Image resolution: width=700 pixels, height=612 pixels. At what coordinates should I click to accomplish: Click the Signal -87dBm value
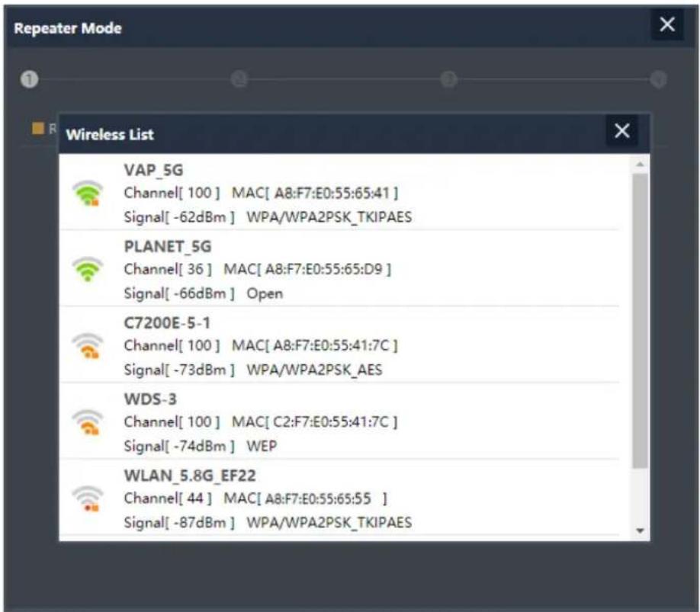click(x=179, y=523)
